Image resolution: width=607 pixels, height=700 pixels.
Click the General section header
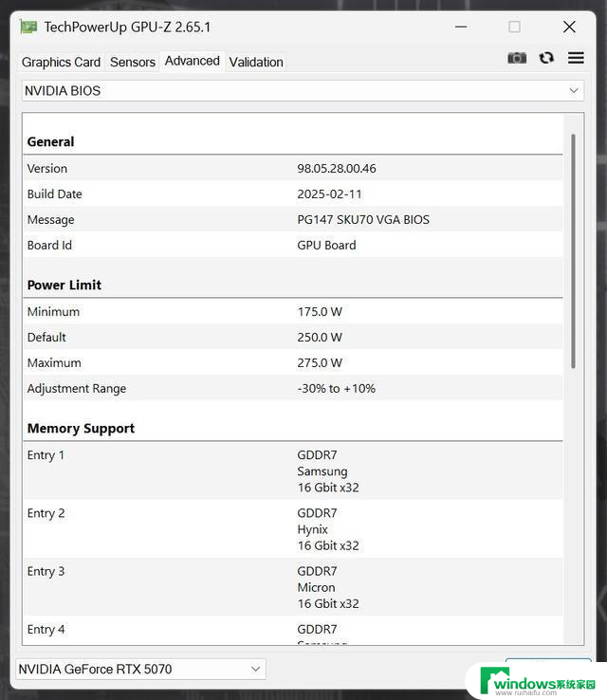coord(50,142)
